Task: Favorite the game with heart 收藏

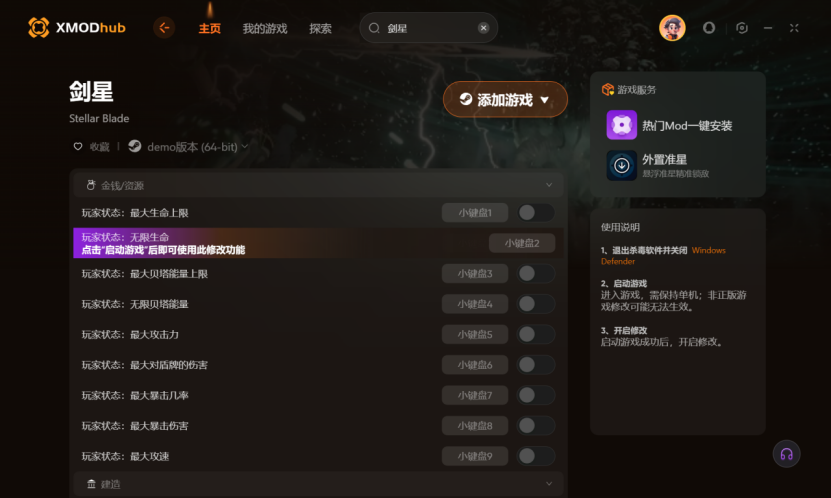Action: [91, 147]
